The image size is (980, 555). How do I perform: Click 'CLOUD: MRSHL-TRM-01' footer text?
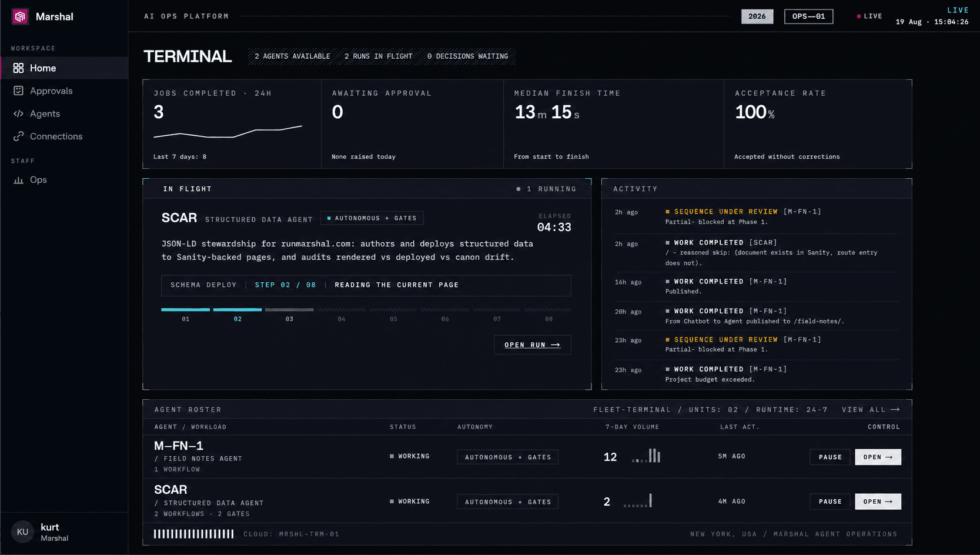pos(291,534)
